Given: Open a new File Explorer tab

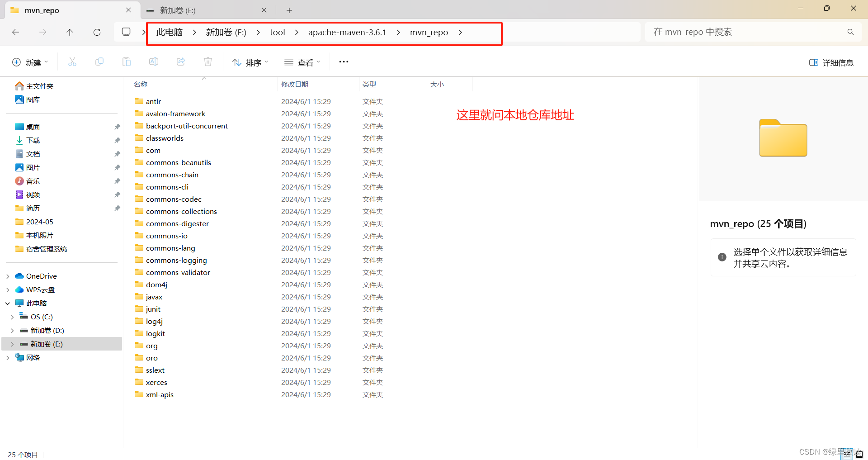Looking at the screenshot, I should (289, 10).
